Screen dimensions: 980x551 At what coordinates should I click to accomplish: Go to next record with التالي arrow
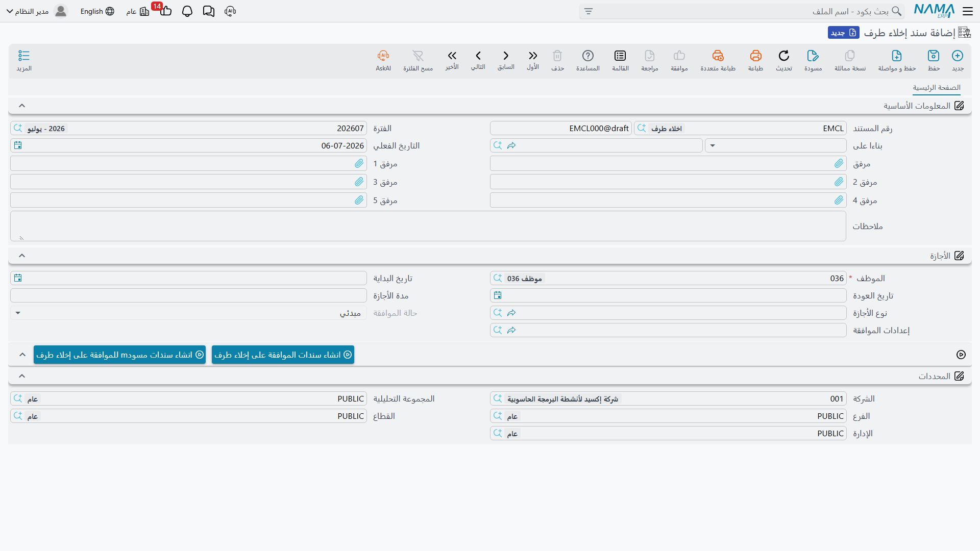point(478,60)
